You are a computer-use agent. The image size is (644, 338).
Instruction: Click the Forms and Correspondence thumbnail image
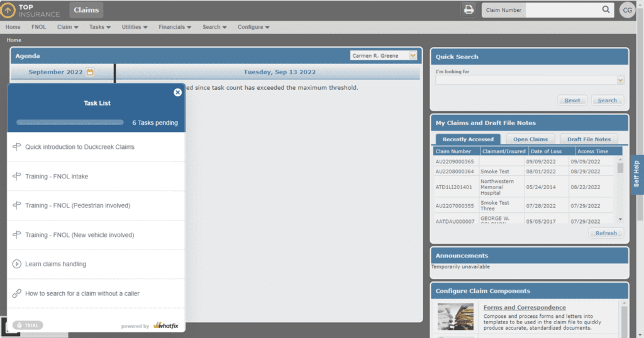pos(455,317)
